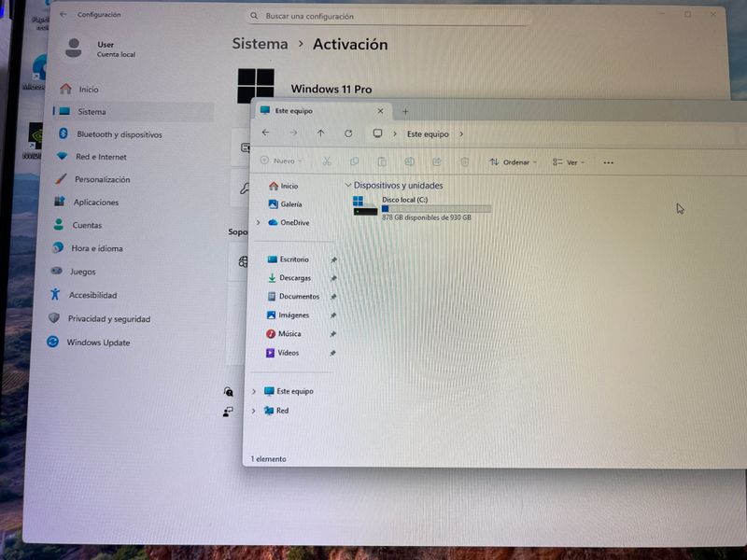
Task: Open the Imágenes folder
Action: coord(288,315)
